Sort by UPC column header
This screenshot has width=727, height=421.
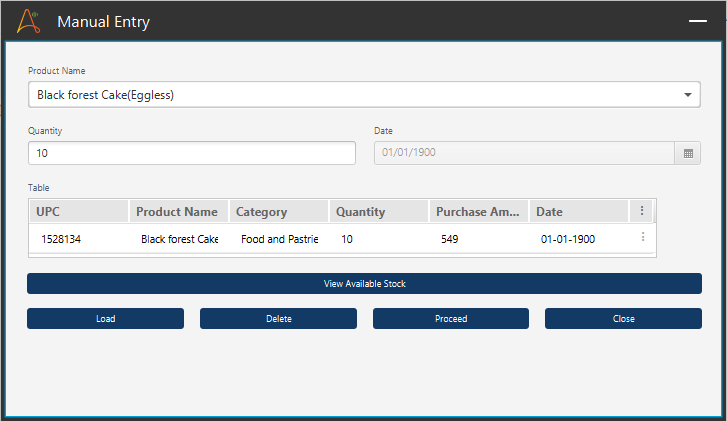79,211
